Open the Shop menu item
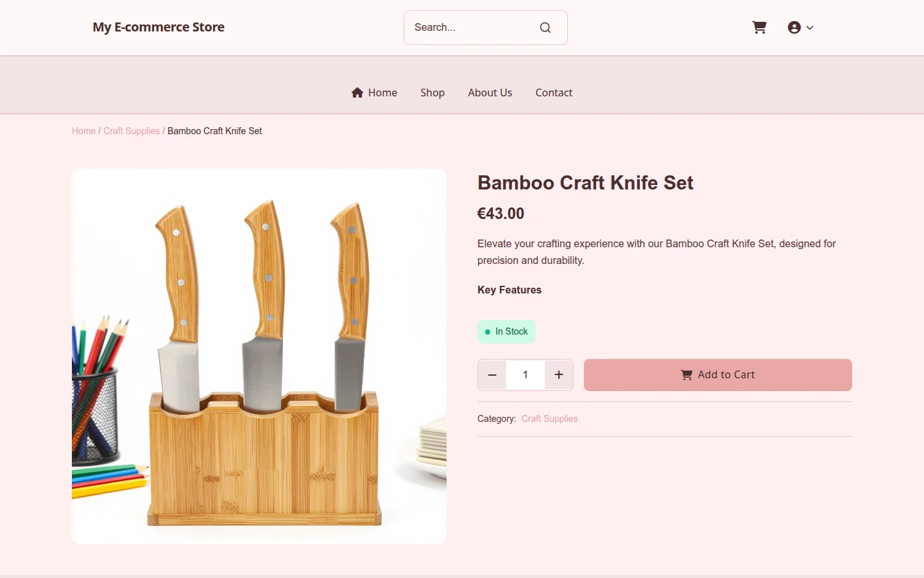The width and height of the screenshot is (924, 578). tap(432, 92)
